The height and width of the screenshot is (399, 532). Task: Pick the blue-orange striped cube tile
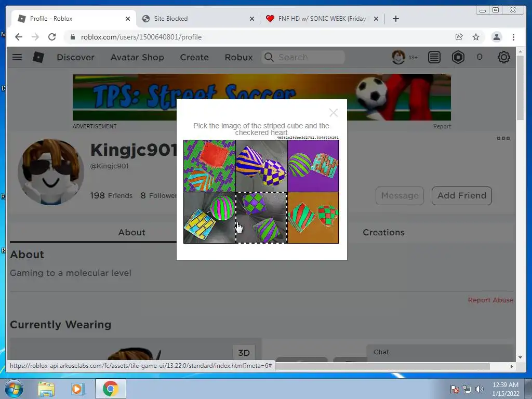pyautogui.click(x=261, y=166)
